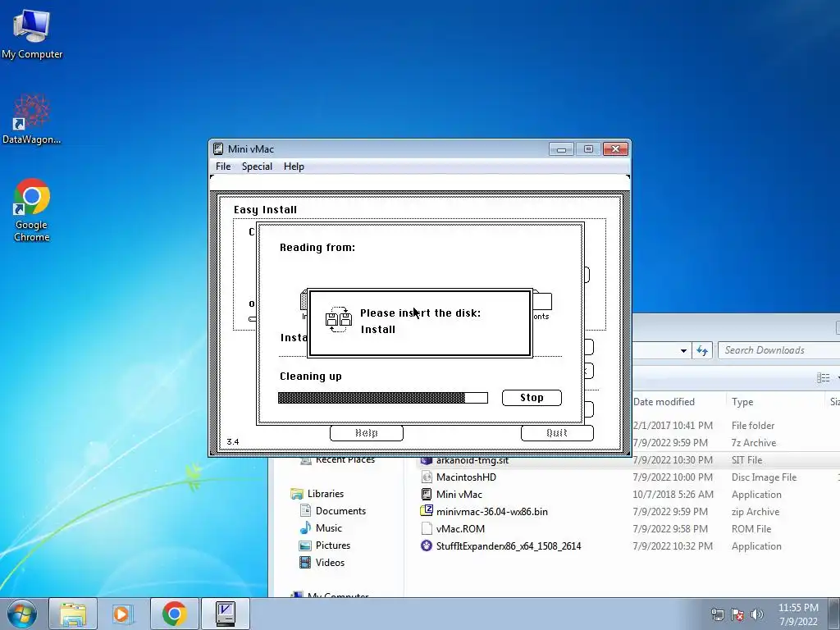Image resolution: width=840 pixels, height=630 pixels.
Task: Click the dimmed Quit button in installer
Action: click(557, 433)
